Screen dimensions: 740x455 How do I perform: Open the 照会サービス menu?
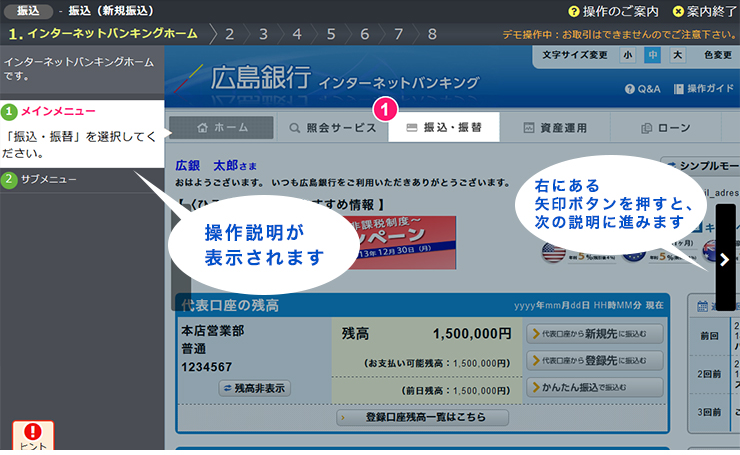(x=332, y=127)
